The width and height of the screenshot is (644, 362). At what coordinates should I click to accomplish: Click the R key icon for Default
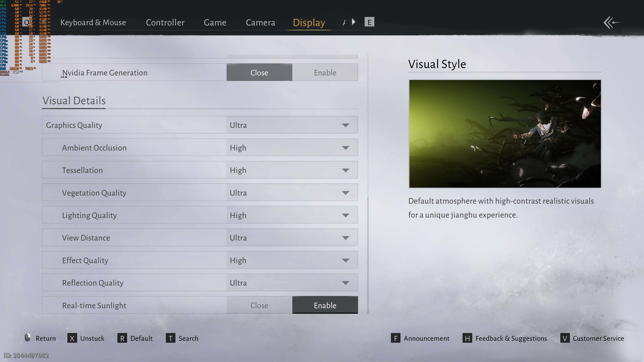coord(122,338)
